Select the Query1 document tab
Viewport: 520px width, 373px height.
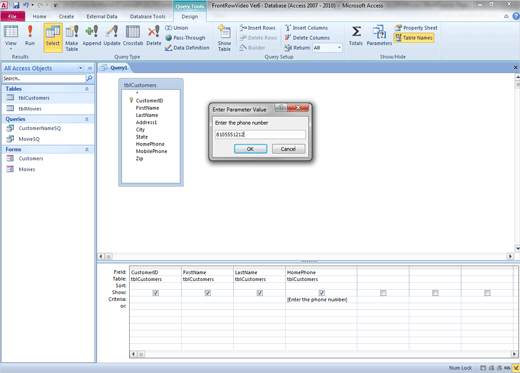[115, 68]
